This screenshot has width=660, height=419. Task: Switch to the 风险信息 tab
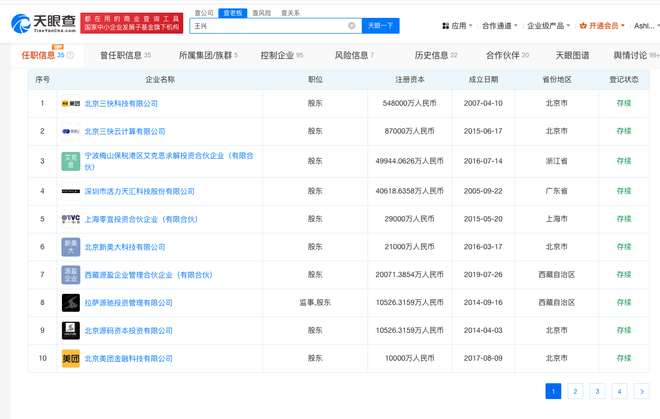coord(353,56)
